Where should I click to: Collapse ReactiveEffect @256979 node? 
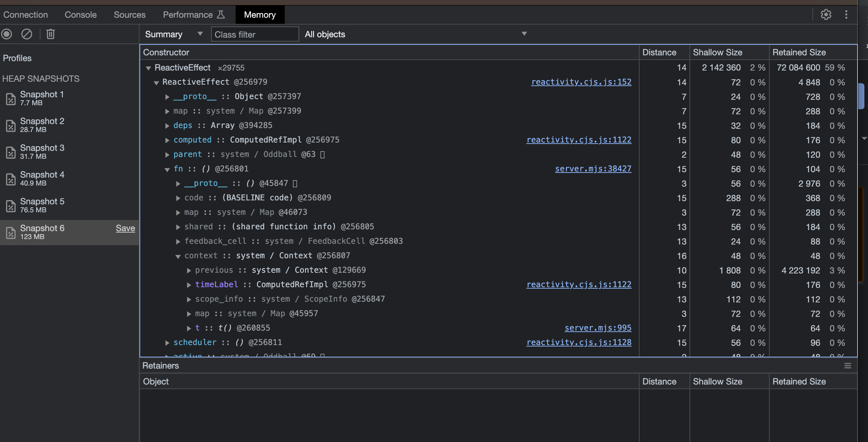pyautogui.click(x=156, y=82)
